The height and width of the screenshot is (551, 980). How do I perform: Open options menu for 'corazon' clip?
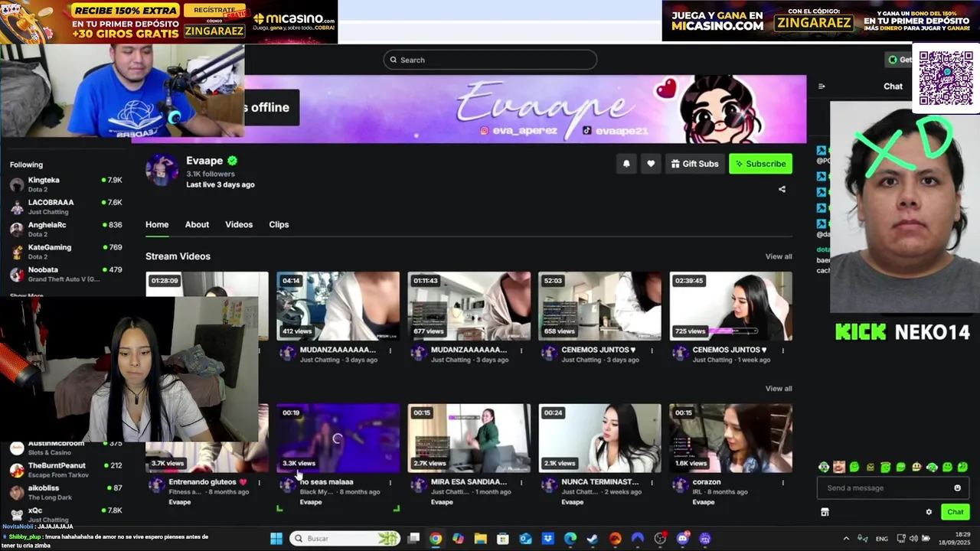click(782, 482)
